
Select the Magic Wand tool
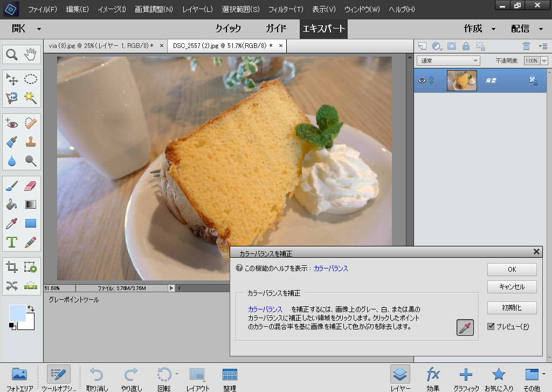pos(31,98)
